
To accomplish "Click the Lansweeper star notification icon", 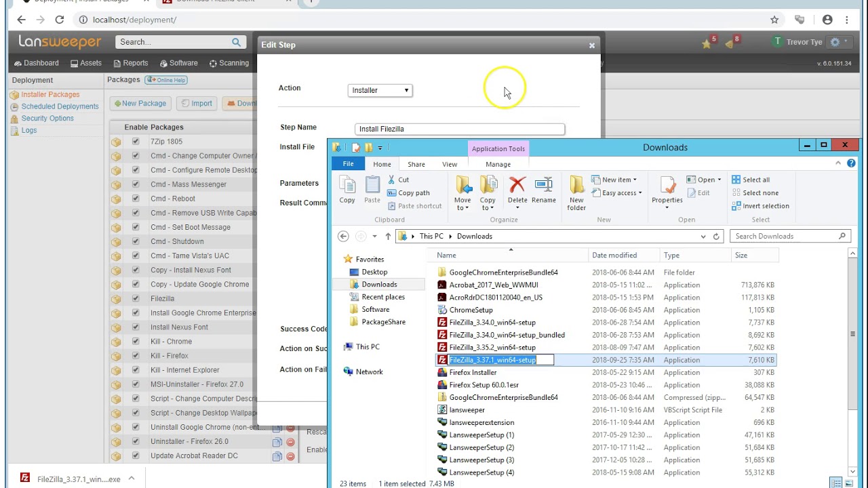I will (708, 43).
